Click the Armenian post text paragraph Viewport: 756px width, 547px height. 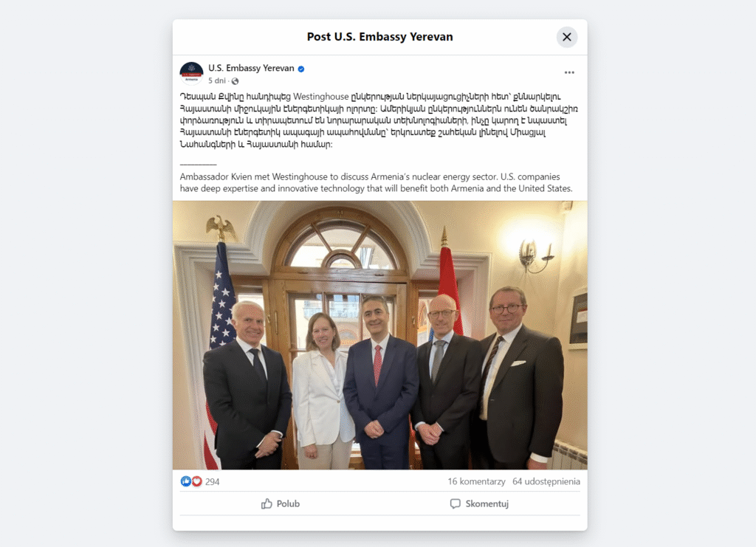coord(379,120)
